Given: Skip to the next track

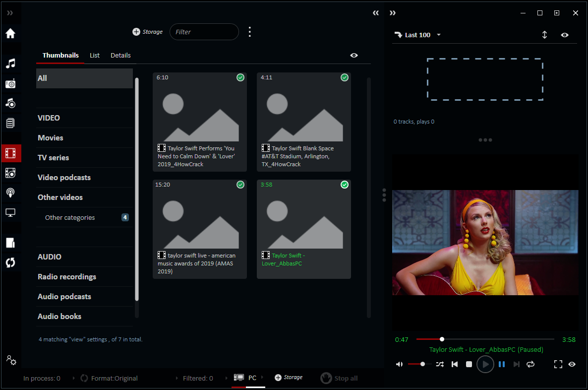Looking at the screenshot, I should coord(517,364).
